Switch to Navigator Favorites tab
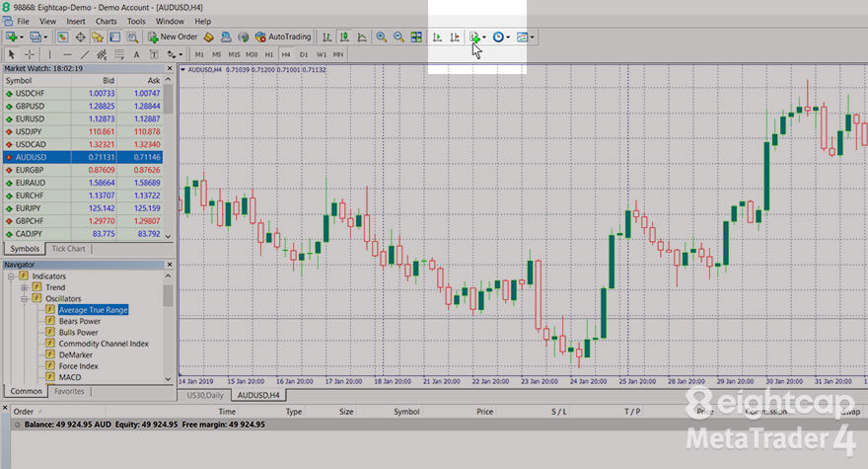Screen dimensions: 868x469 69,391
